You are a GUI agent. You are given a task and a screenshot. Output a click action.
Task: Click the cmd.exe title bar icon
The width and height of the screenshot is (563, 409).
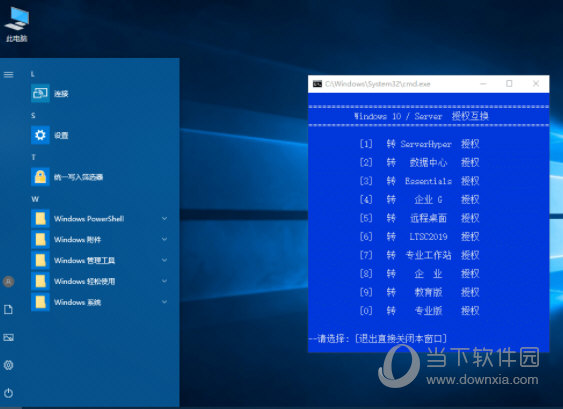click(x=317, y=84)
